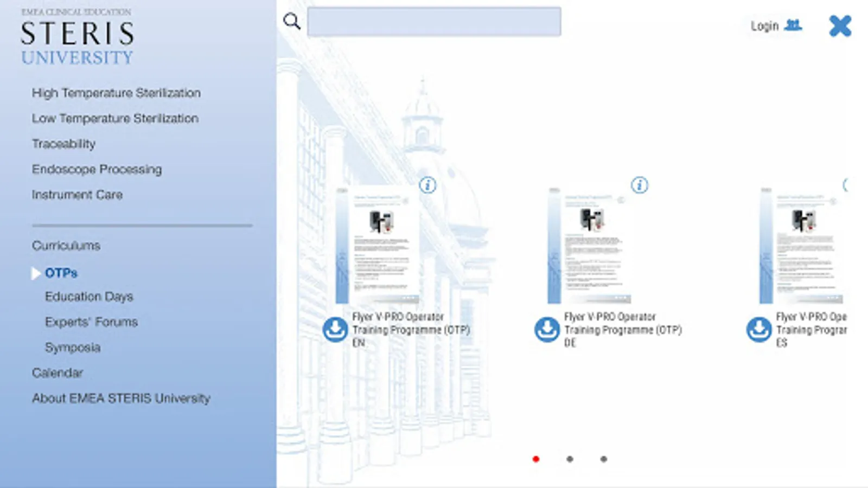Download the V-PRO OTP flyer DE
868x488 pixels.
click(x=547, y=329)
